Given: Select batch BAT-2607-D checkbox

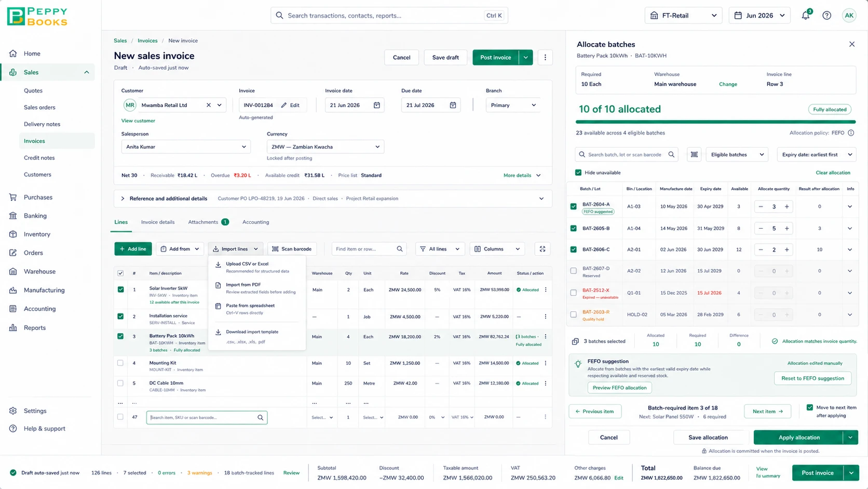Looking at the screenshot, I should pos(574,271).
